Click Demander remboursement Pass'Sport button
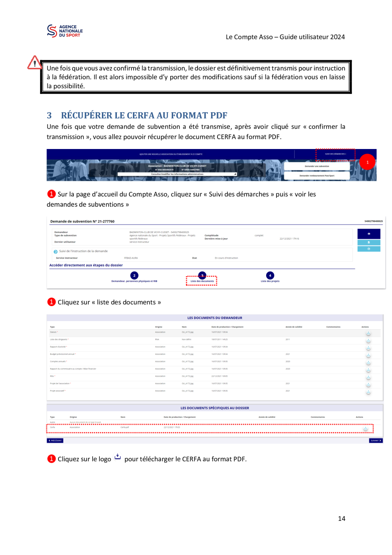The image size is (392, 555). click(x=317, y=175)
